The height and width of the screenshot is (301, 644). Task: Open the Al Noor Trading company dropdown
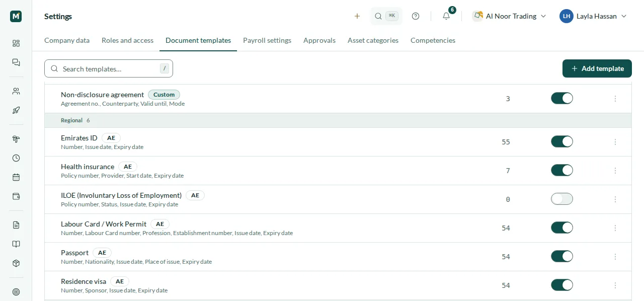509,16
